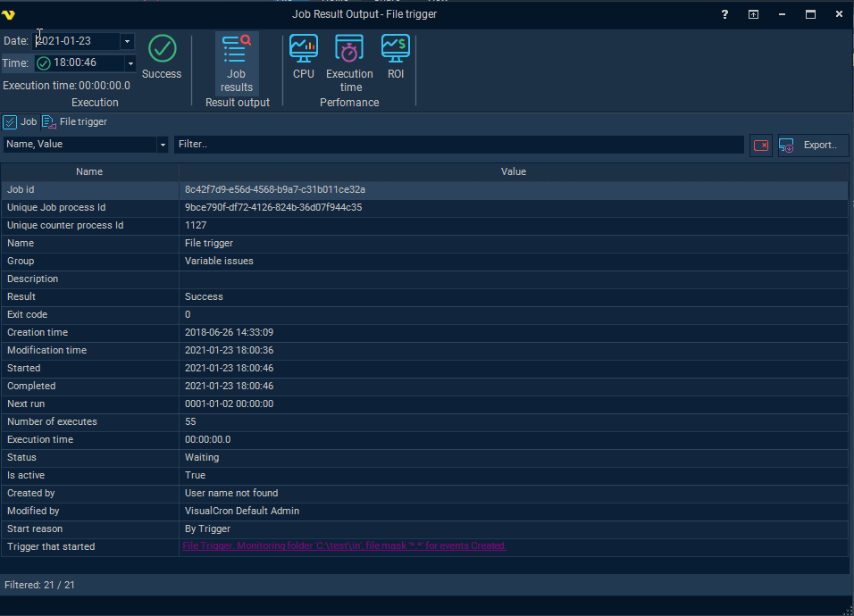
Task: Open the Name, Value column filter dropdown
Action: (162, 145)
